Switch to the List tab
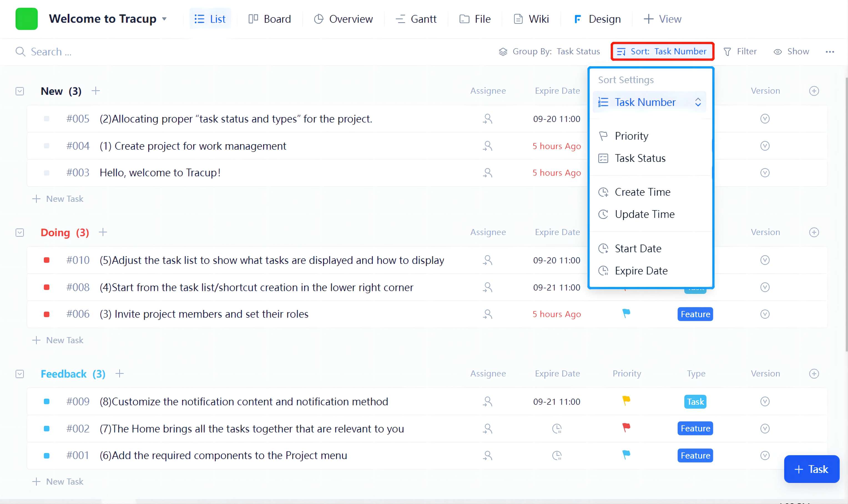 (x=210, y=19)
